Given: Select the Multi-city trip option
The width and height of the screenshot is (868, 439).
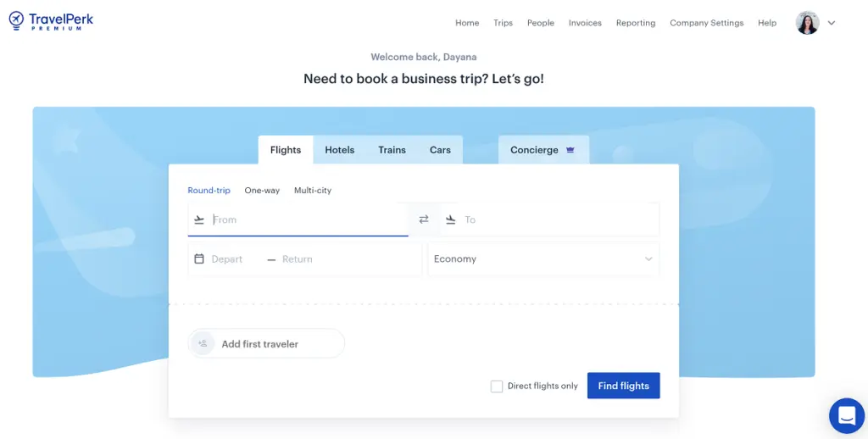Looking at the screenshot, I should (313, 191).
